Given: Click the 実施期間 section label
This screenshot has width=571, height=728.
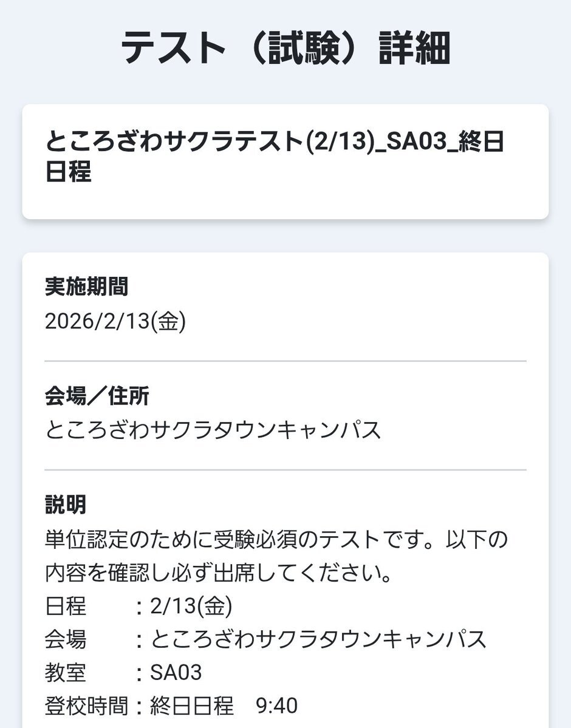Looking at the screenshot, I should click(86, 287).
